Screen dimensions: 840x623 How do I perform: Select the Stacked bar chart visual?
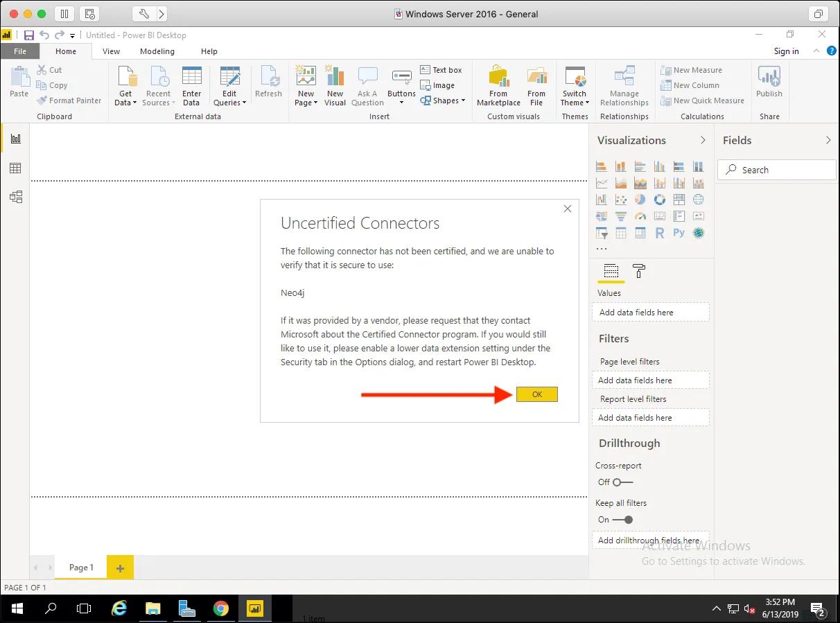[x=602, y=166]
